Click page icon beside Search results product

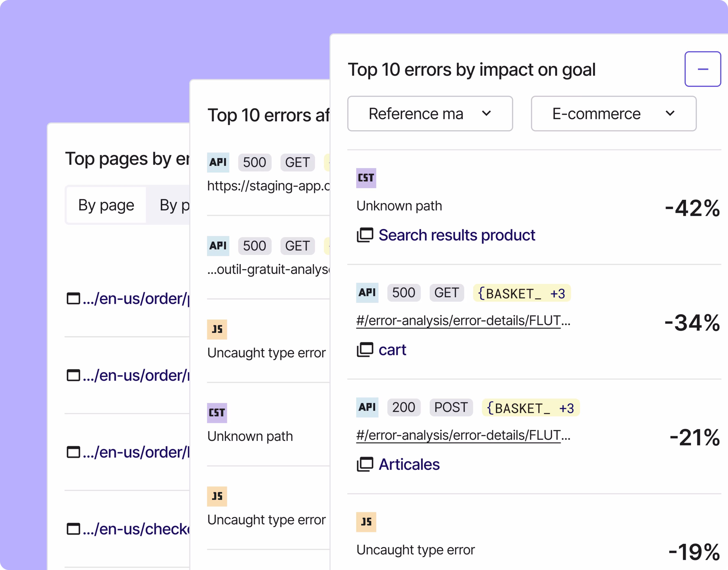pyautogui.click(x=365, y=235)
